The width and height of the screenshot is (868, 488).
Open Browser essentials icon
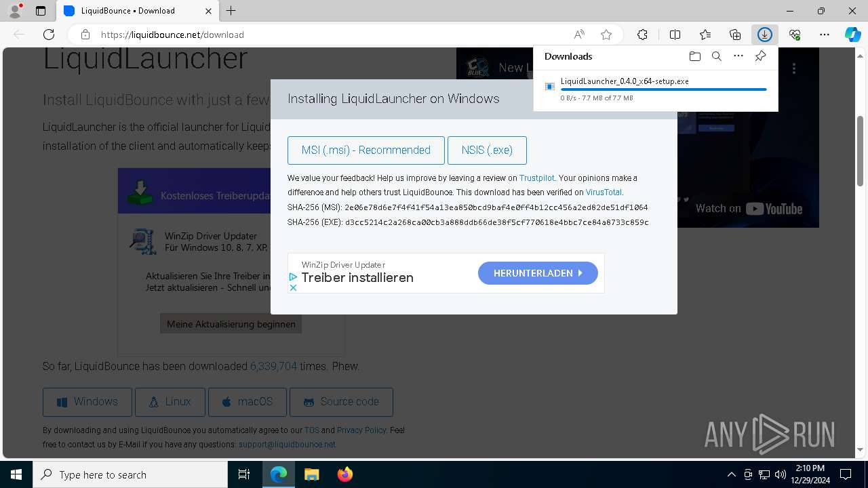pos(795,35)
